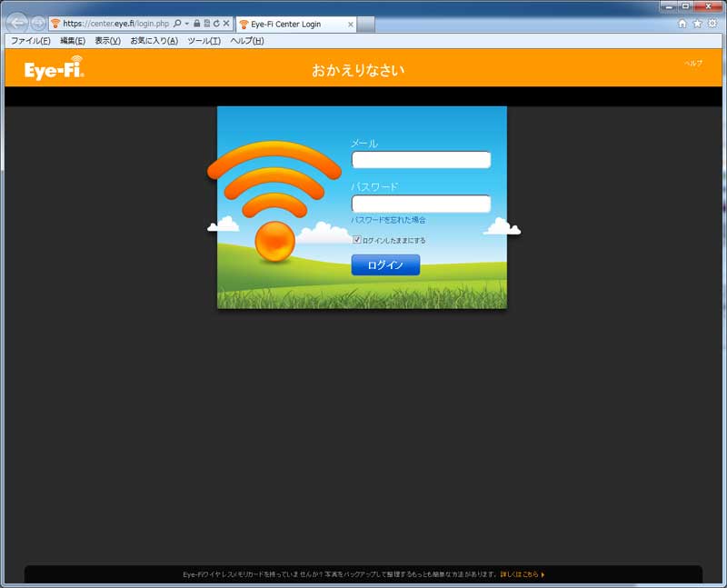Click the パスワード input field
Screen dimensions: 727x588
(x=421, y=204)
